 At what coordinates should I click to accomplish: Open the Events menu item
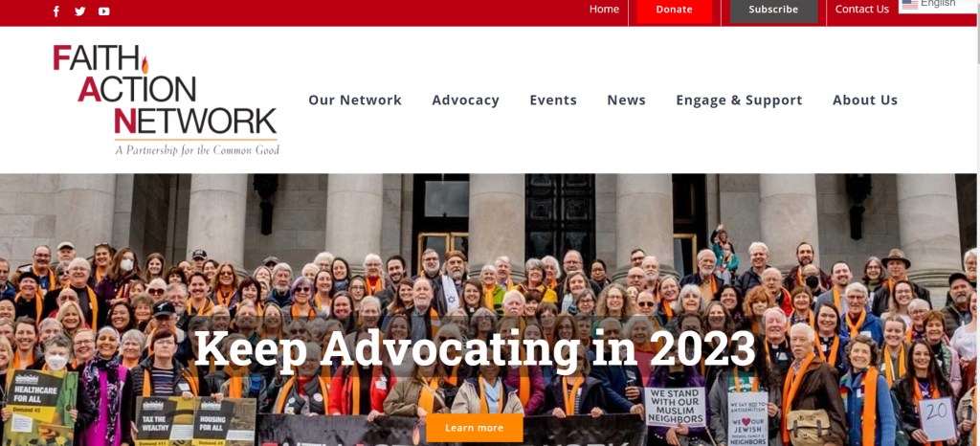tap(553, 100)
